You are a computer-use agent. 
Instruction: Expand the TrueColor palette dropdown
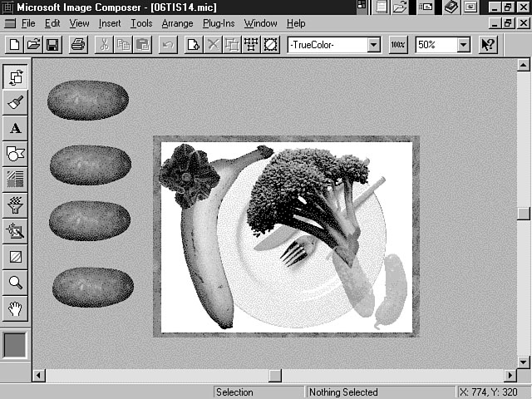[x=372, y=45]
